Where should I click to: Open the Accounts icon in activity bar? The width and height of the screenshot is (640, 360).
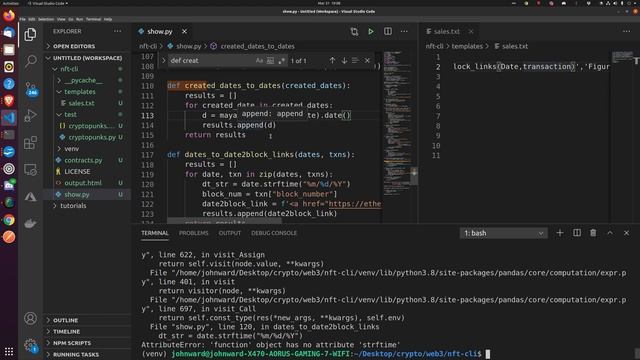[x=30, y=318]
